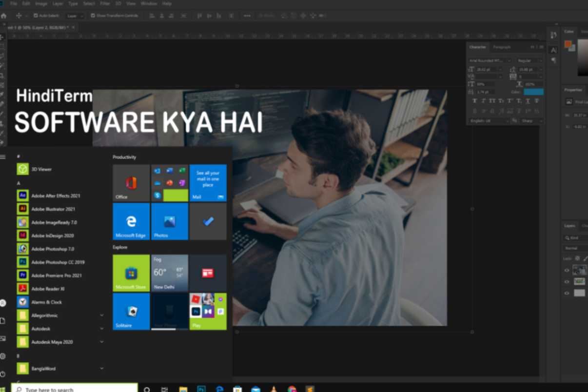Screen dimensions: 588x392
Task: Open the Mail tile to see all mail
Action: [x=208, y=182]
